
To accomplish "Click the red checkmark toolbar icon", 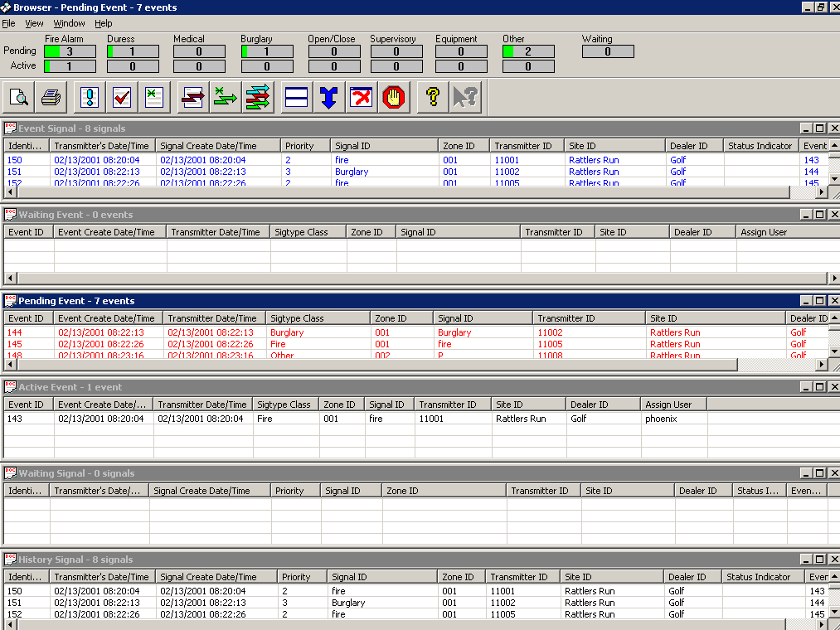I will pos(122,98).
